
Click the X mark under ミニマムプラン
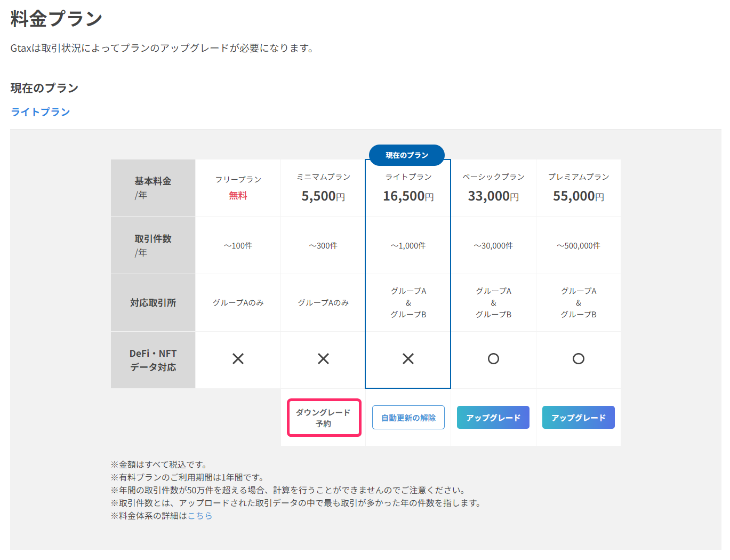(x=323, y=359)
